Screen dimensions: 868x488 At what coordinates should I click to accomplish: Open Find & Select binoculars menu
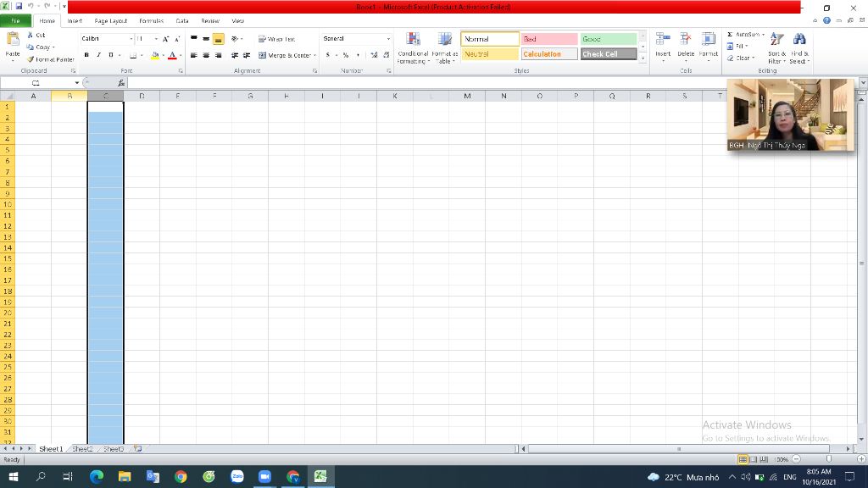pos(799,48)
